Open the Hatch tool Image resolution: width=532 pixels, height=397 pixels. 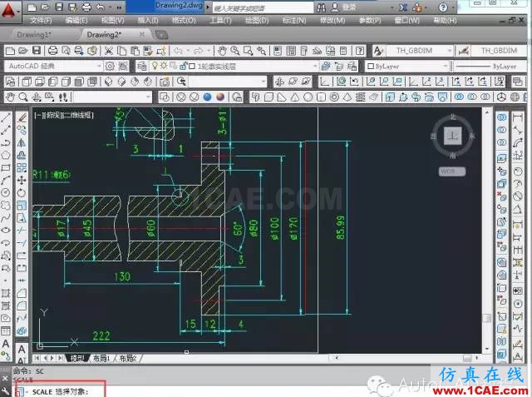(6, 293)
